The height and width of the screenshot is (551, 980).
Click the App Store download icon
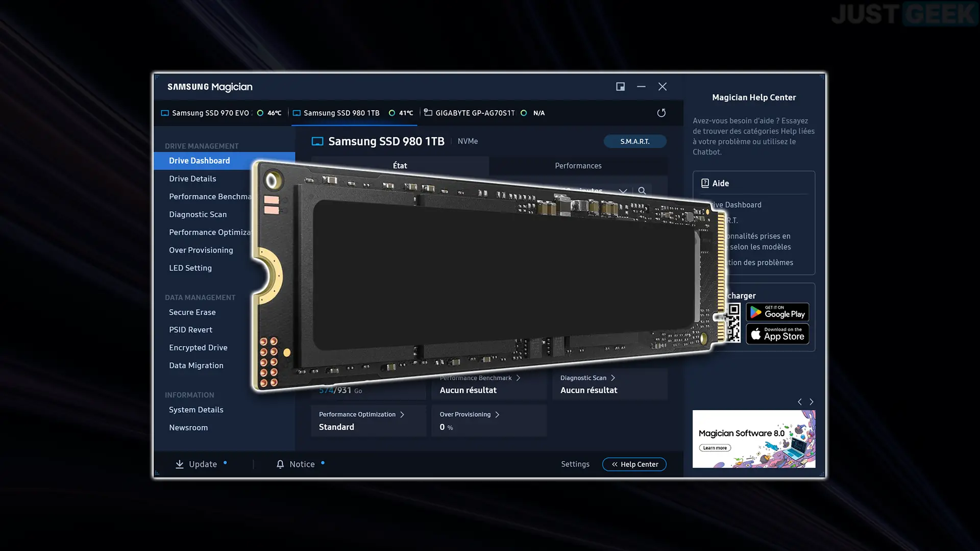(777, 334)
